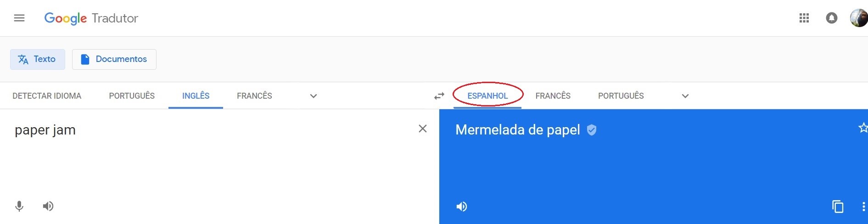Open the Google apps grid
The width and height of the screenshot is (868, 224).
804,18
